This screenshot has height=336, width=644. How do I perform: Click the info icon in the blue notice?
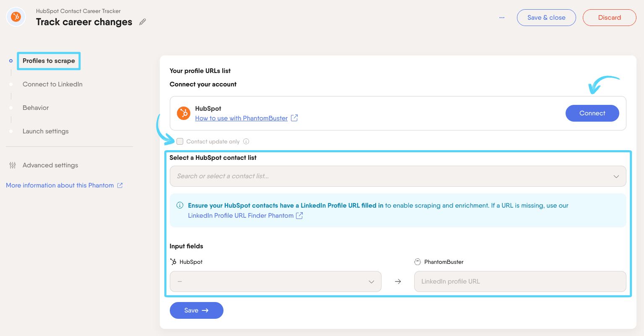[180, 205]
